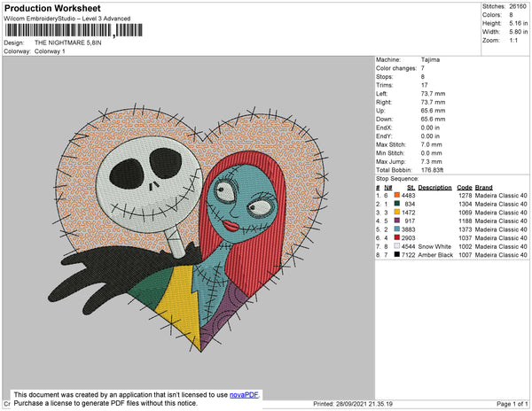Viewport: 532px width, 411px height.
Task: Click stitch count 2903 in stop 6
Action: coord(408,238)
